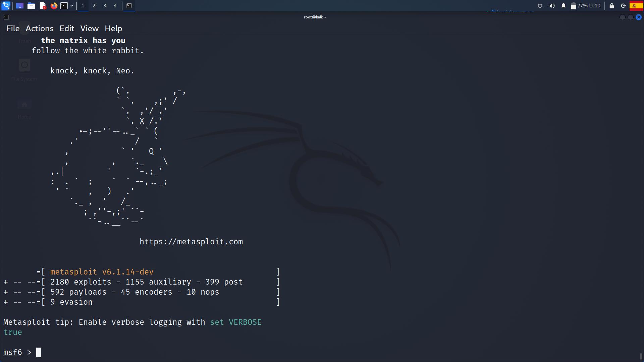
Task: Open the File menu
Action: click(x=13, y=28)
